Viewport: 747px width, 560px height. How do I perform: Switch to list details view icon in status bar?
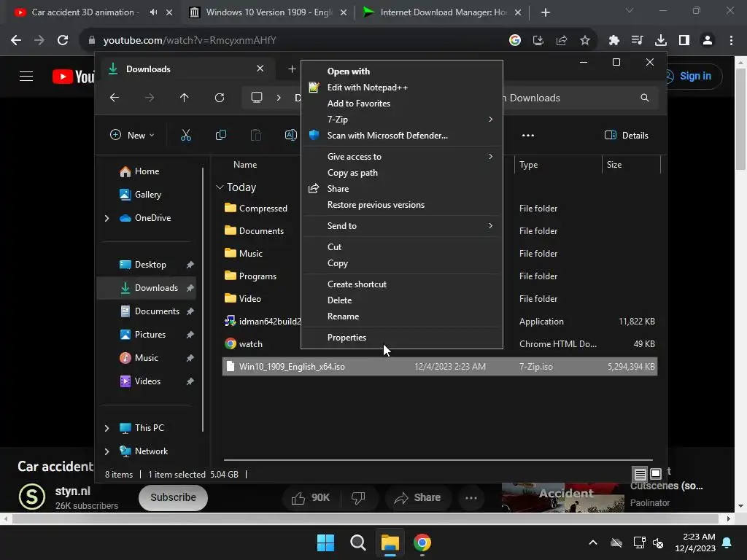pos(640,474)
